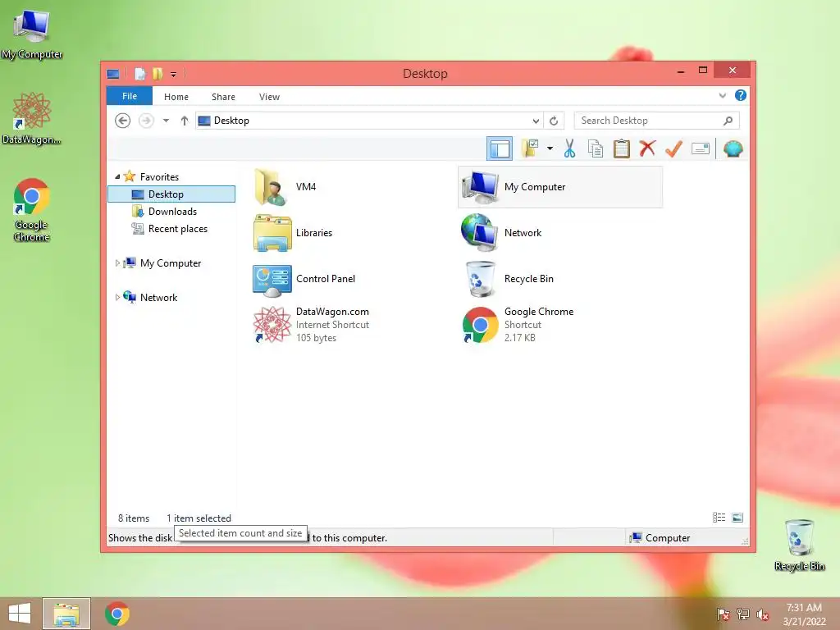Click Recycle Bin on the desktop
The image size is (840, 630).
tap(799, 545)
